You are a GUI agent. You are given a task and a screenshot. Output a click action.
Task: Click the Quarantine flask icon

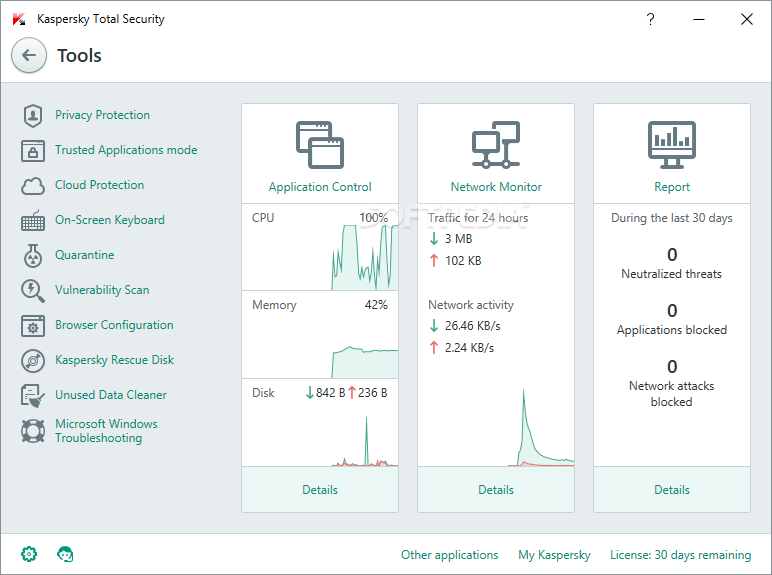[x=33, y=256]
